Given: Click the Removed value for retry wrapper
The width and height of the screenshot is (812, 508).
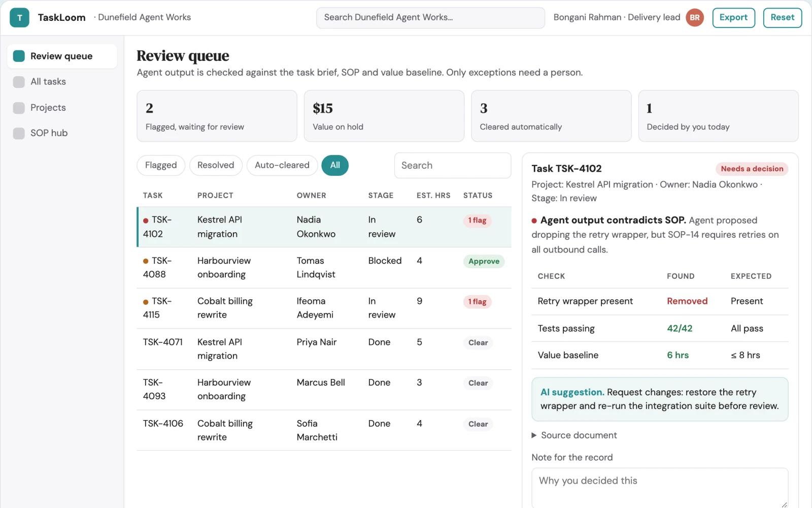Looking at the screenshot, I should (687, 301).
